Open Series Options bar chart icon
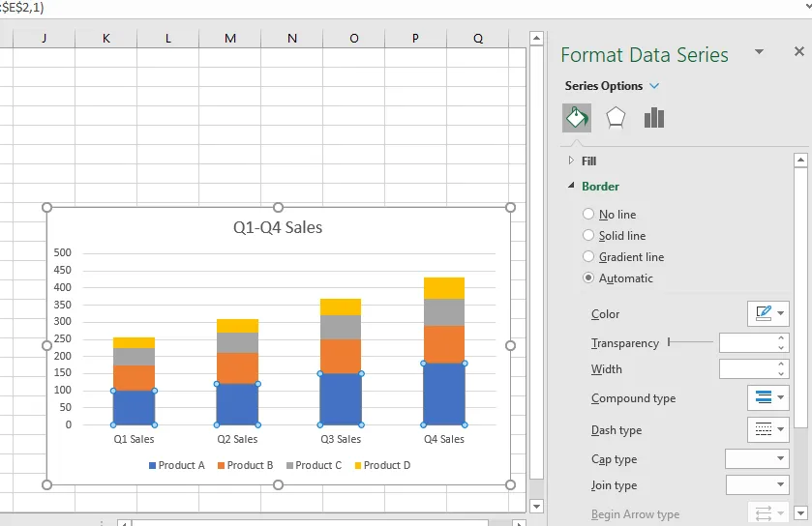 [x=654, y=118]
